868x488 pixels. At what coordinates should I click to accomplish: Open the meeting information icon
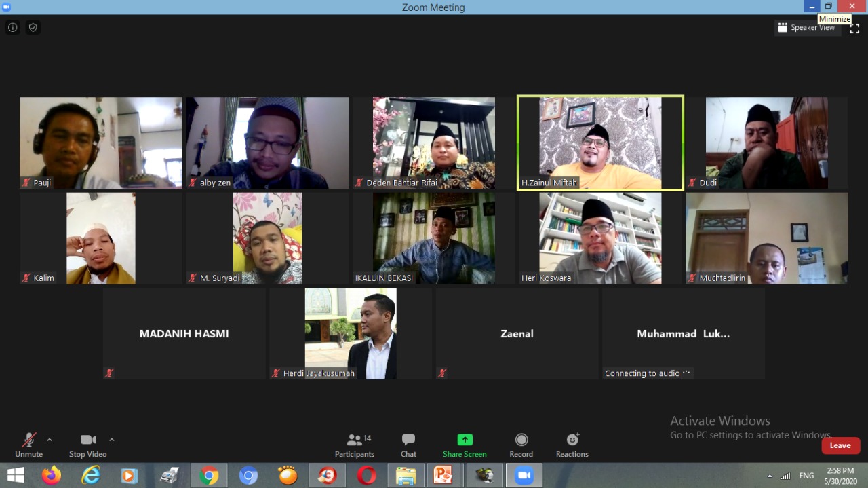point(12,28)
